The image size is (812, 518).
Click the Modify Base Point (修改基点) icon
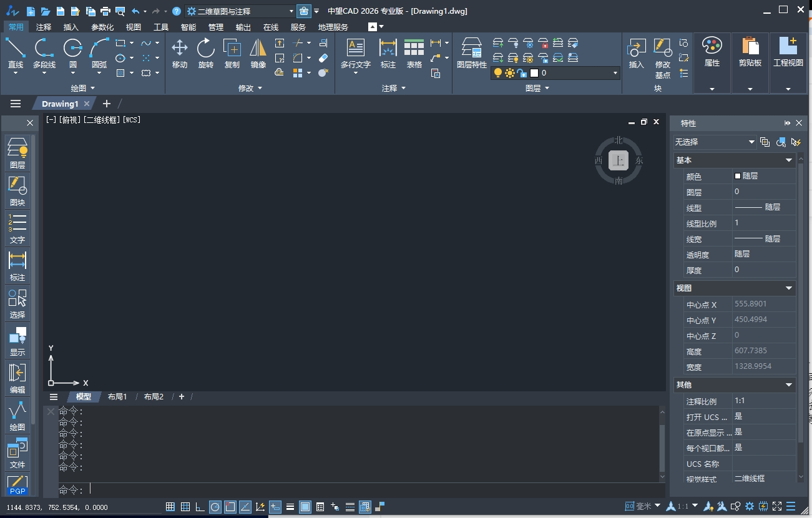pos(663,57)
